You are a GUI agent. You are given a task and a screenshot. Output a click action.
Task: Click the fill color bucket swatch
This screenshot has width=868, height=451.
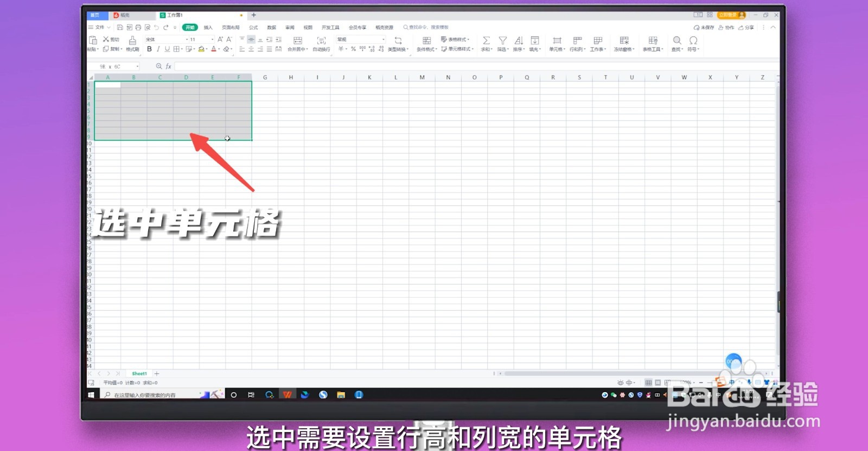click(x=201, y=49)
